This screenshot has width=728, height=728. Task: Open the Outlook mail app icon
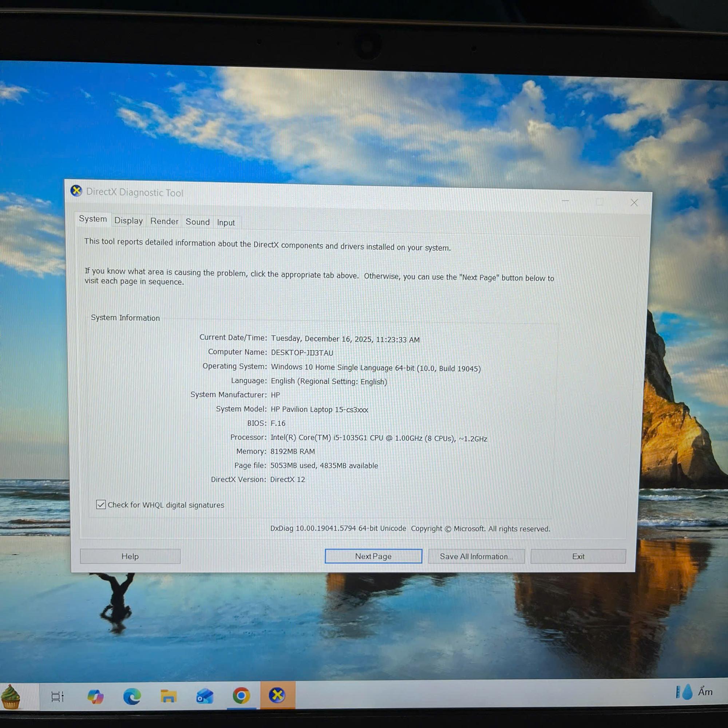click(205, 696)
